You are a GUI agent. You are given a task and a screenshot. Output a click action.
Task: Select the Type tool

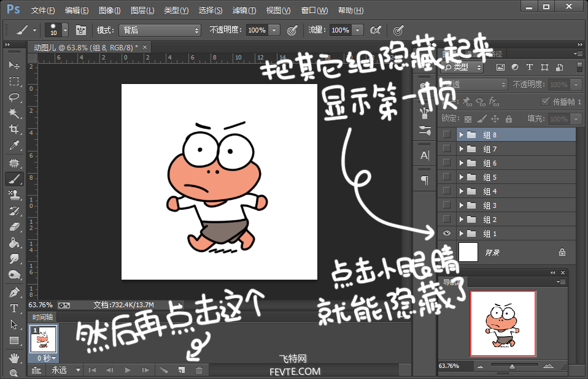(x=14, y=308)
